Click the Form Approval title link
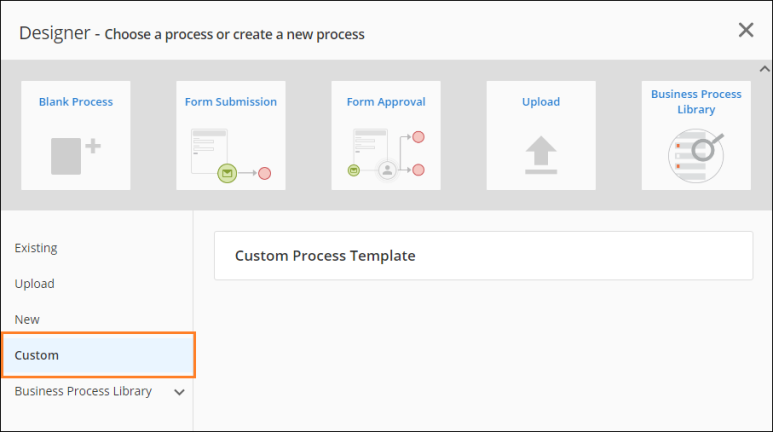Screen dimensions: 773x432 386,102
